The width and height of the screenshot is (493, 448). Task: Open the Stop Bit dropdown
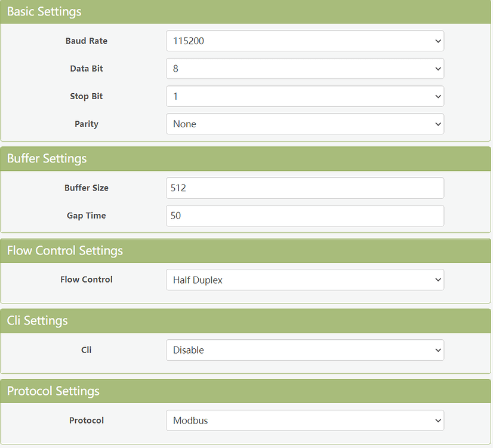304,96
